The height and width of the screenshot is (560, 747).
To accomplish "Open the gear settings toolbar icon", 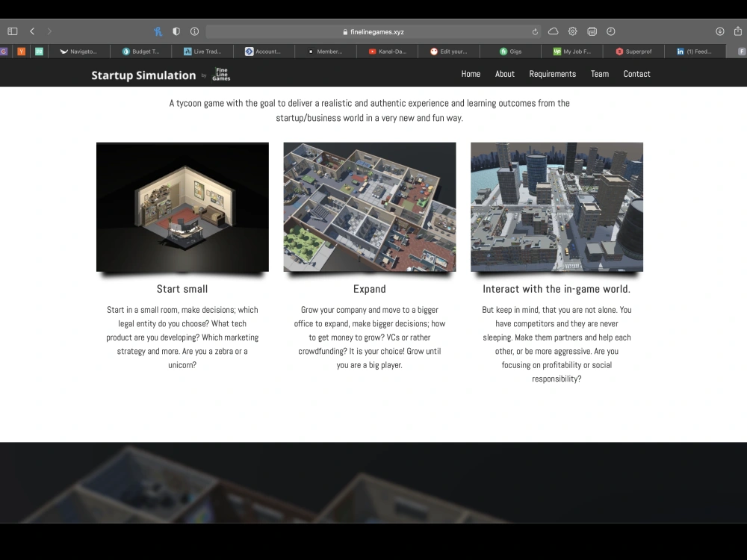I will [573, 31].
